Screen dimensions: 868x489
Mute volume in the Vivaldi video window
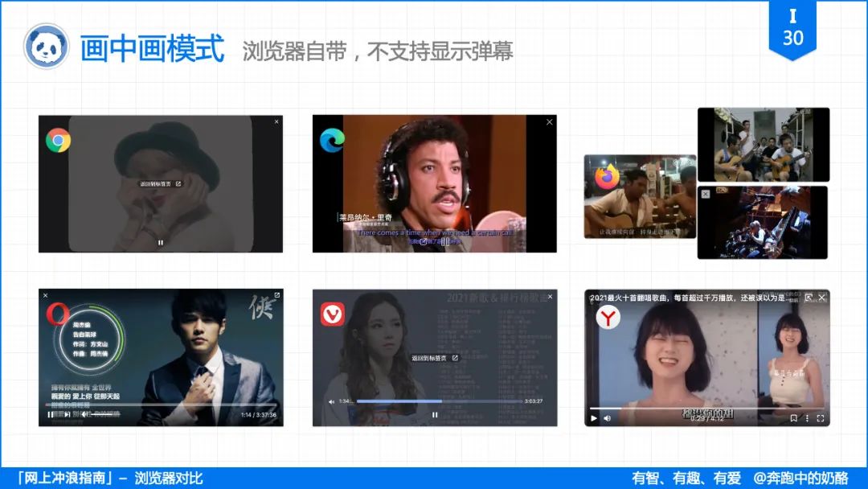pos(332,401)
